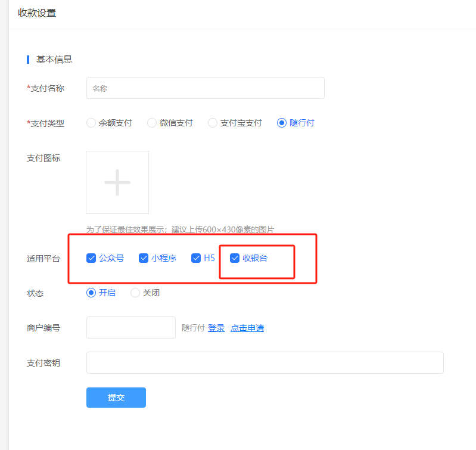Click the plus icon to upload 支付图标
This screenshot has height=450, width=476.
coord(117,182)
